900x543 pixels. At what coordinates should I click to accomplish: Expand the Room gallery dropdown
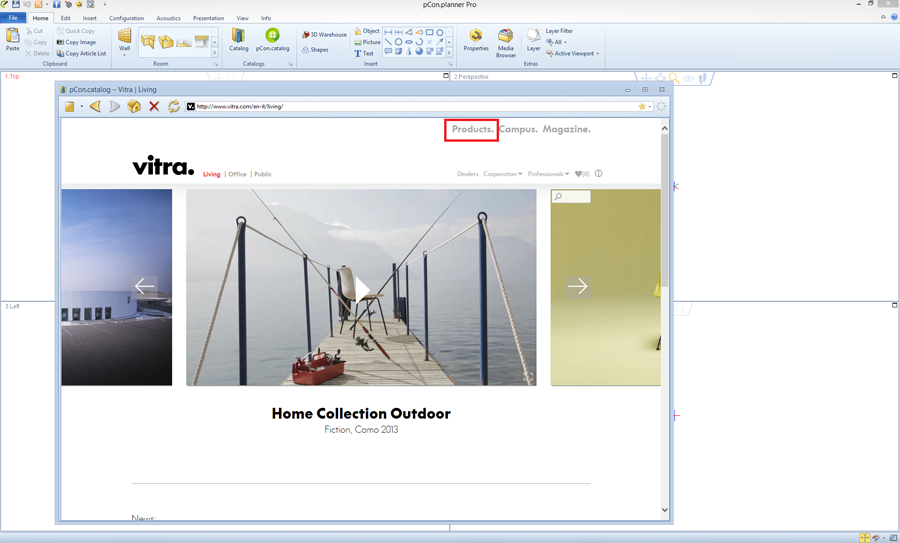[x=215, y=53]
